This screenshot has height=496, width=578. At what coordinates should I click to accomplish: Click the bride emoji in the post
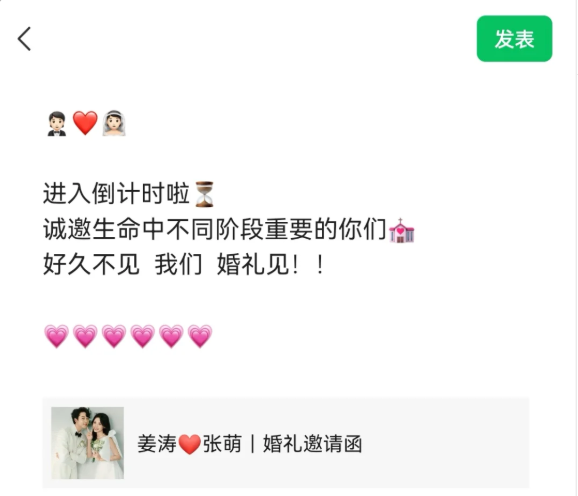(x=114, y=123)
